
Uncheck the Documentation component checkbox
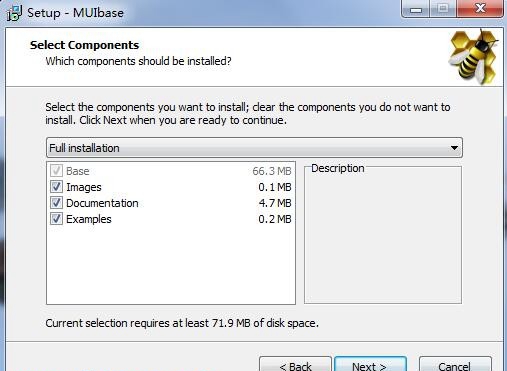click(56, 203)
